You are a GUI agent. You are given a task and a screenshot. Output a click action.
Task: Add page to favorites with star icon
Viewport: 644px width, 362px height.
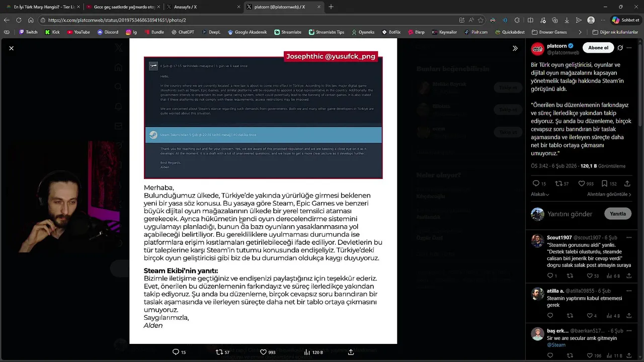(x=480, y=20)
